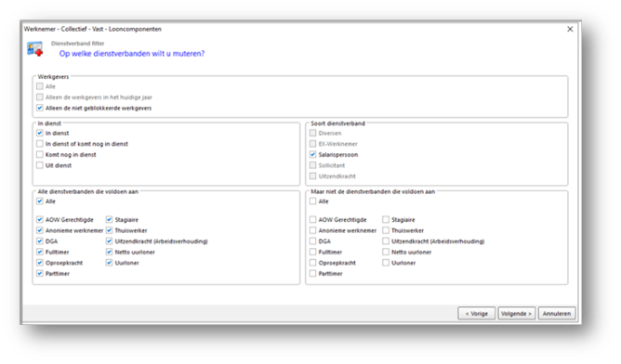Close the Looncomponenten dialog window
621x364 pixels.
tap(570, 30)
